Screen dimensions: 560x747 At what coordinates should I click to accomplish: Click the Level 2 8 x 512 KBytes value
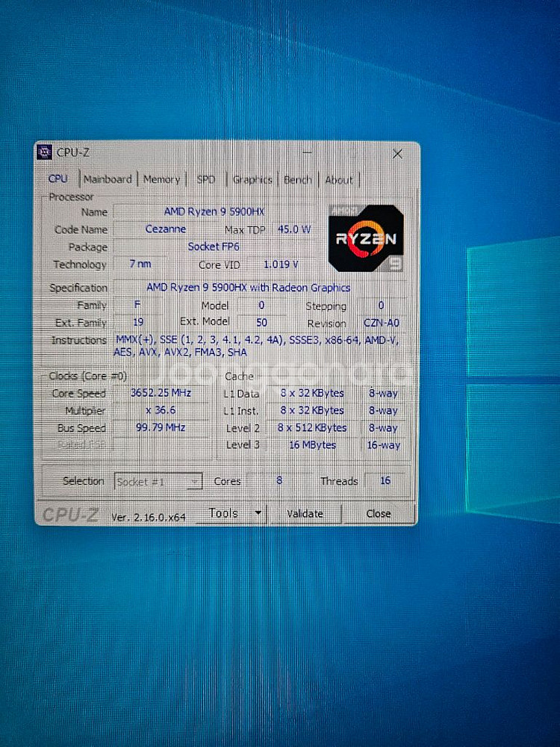click(312, 428)
